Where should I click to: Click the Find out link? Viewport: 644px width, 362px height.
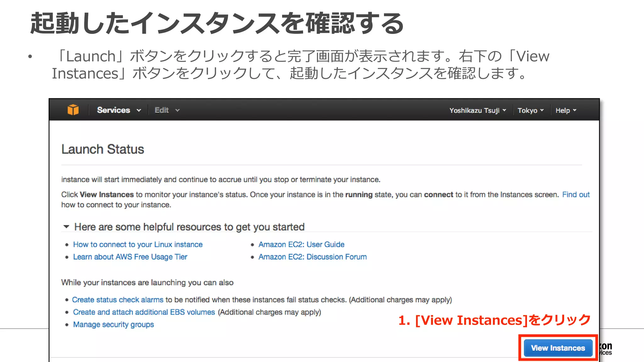[x=576, y=195]
